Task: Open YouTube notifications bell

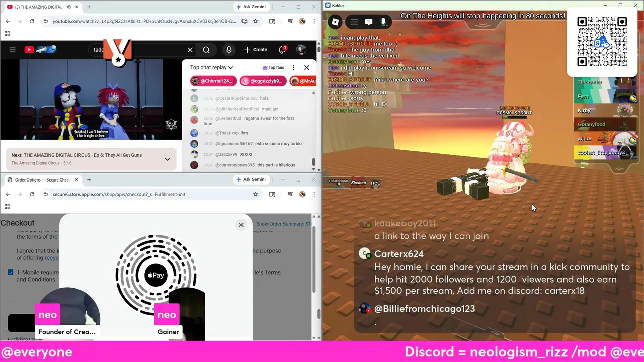Action: (x=282, y=50)
